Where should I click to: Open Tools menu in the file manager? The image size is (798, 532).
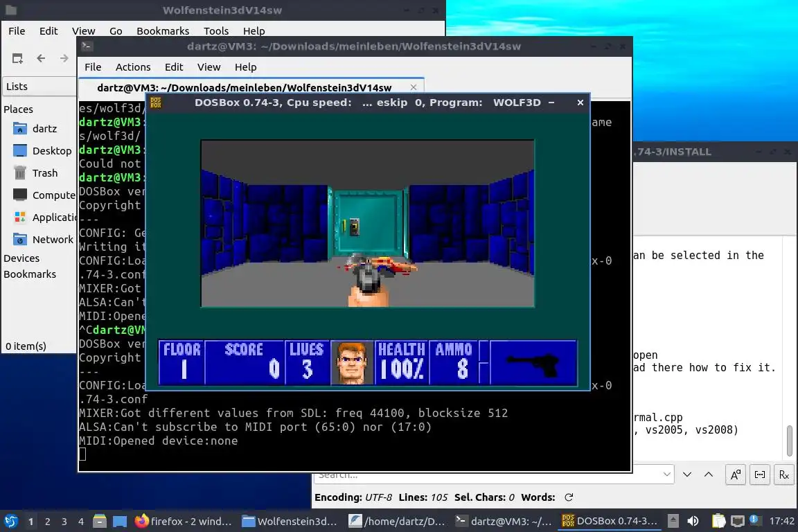click(x=216, y=31)
